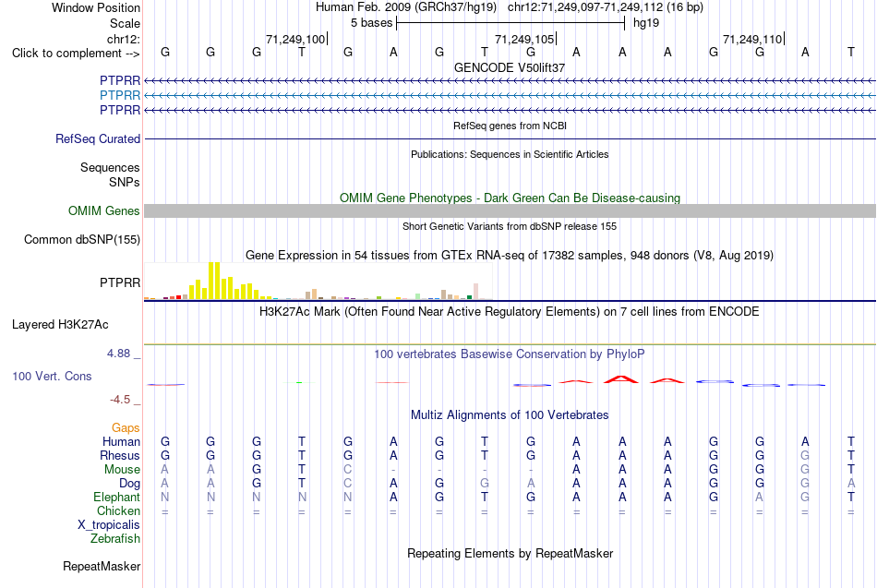Click the 5 bases scale bar
The height and width of the screenshot is (588, 877).
click(x=511, y=23)
